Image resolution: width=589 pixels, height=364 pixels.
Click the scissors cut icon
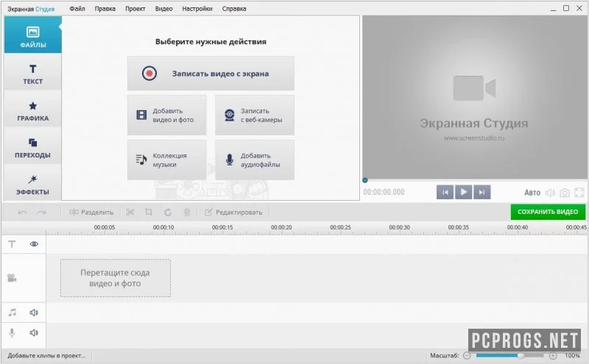130,213
